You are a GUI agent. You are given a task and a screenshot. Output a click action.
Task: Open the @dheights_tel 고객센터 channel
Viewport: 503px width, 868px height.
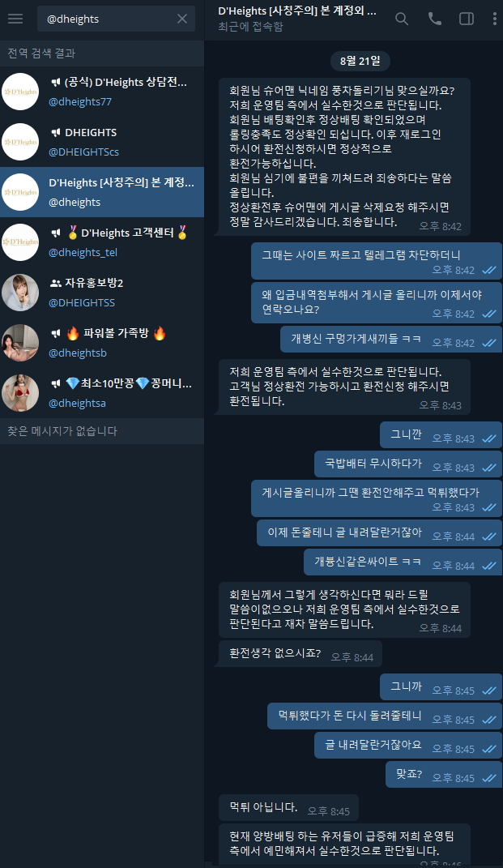(x=102, y=242)
